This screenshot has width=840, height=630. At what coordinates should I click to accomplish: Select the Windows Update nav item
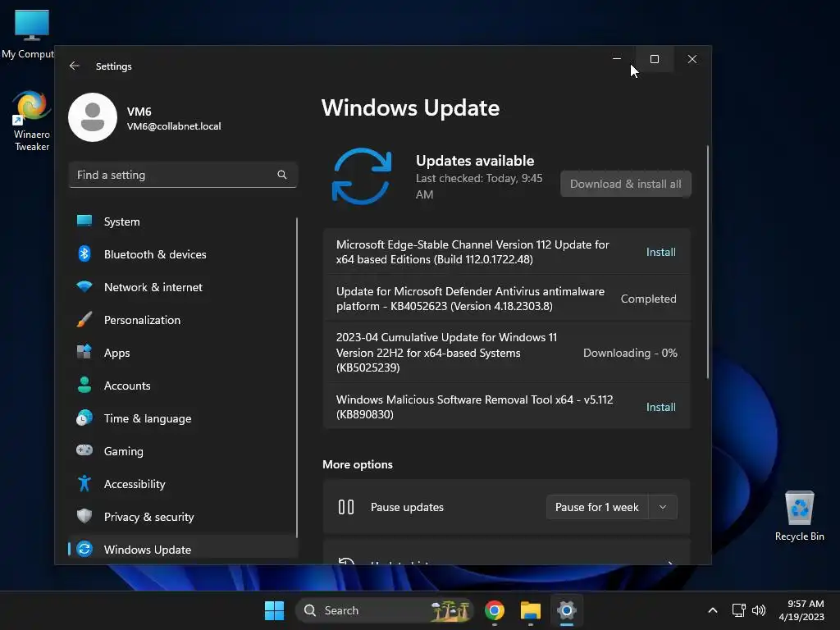182,549
